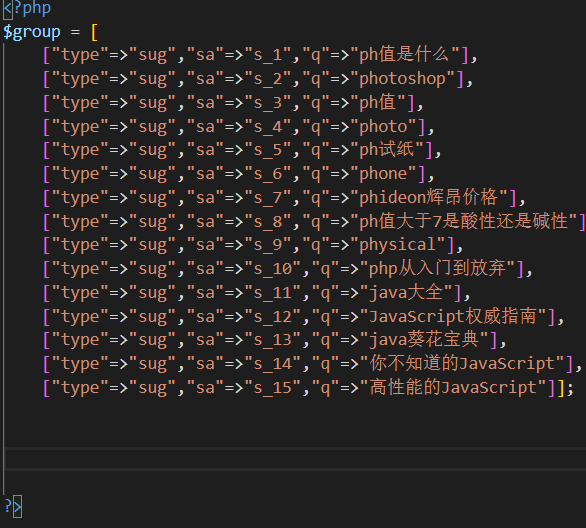Click the "s_8" value
The width and height of the screenshot is (586, 528).
(268, 222)
